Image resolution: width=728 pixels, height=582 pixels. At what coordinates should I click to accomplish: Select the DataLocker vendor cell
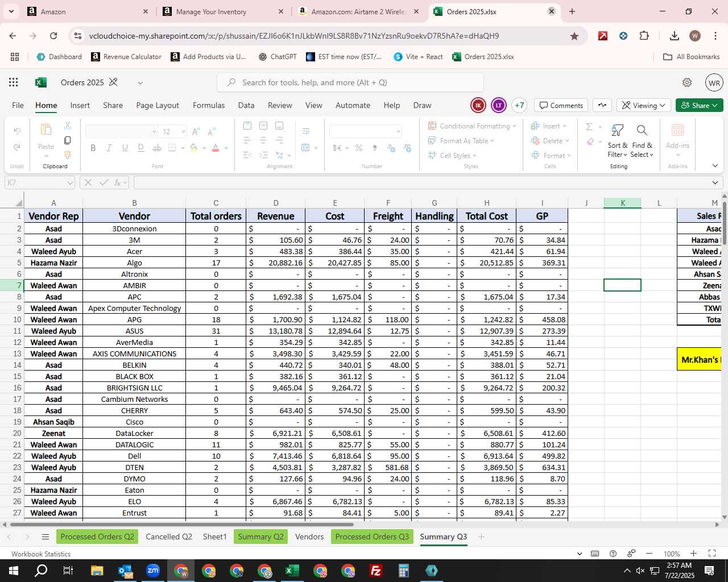pos(134,433)
